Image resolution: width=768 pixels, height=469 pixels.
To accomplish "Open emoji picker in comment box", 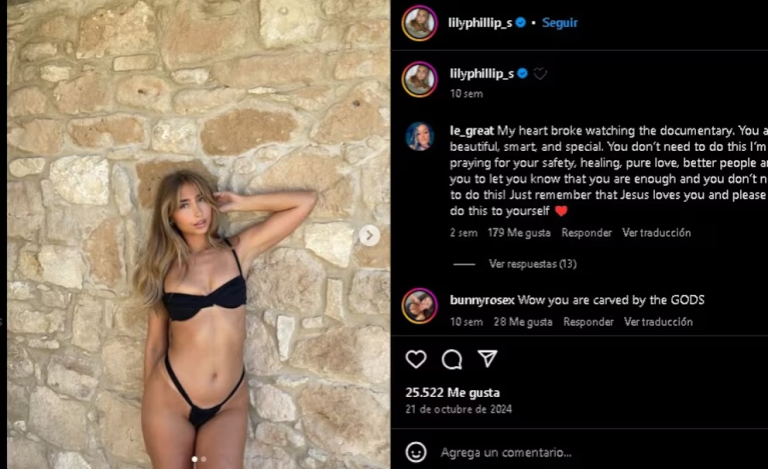I will pos(416,452).
